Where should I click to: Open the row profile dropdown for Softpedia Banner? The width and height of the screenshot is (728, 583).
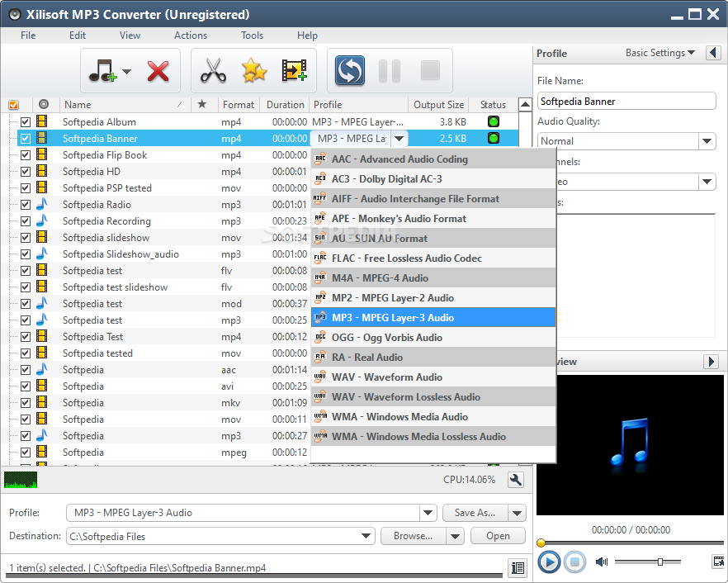[399, 139]
